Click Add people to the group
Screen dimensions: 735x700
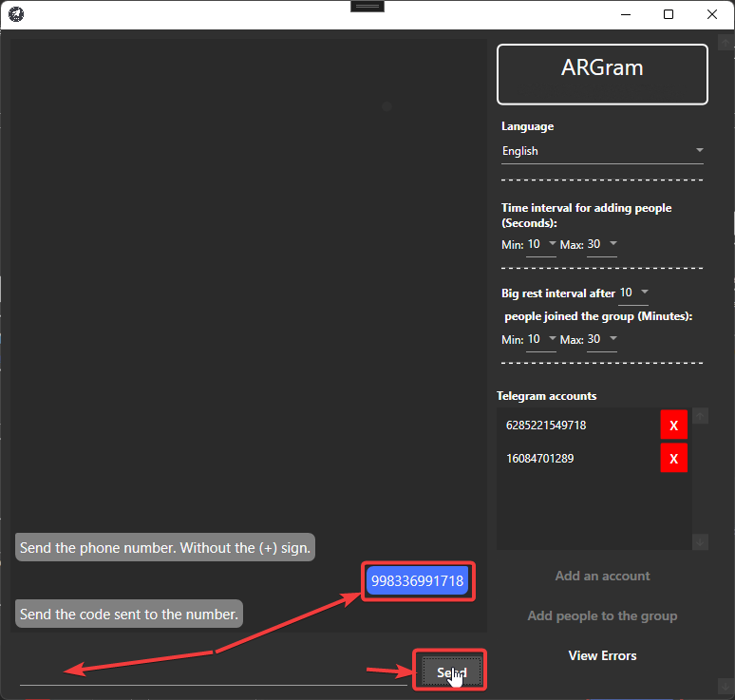click(x=602, y=615)
